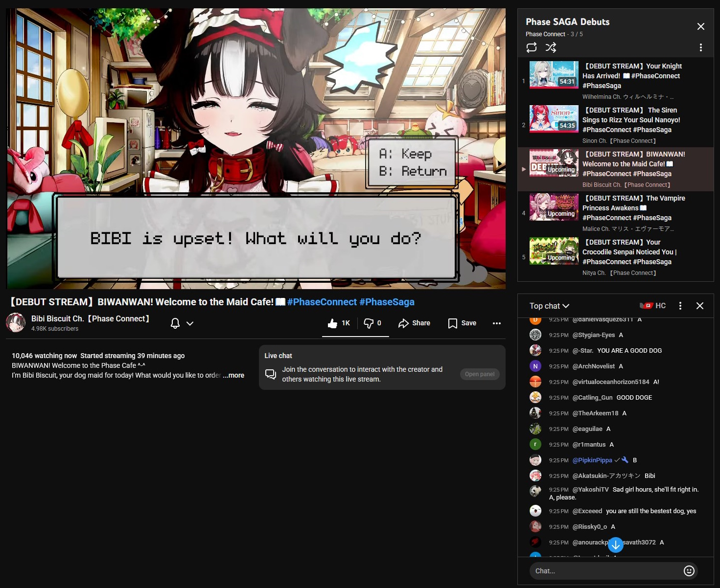Click @Catling_Gun username in chat
This screenshot has width=720, height=588.
593,398
